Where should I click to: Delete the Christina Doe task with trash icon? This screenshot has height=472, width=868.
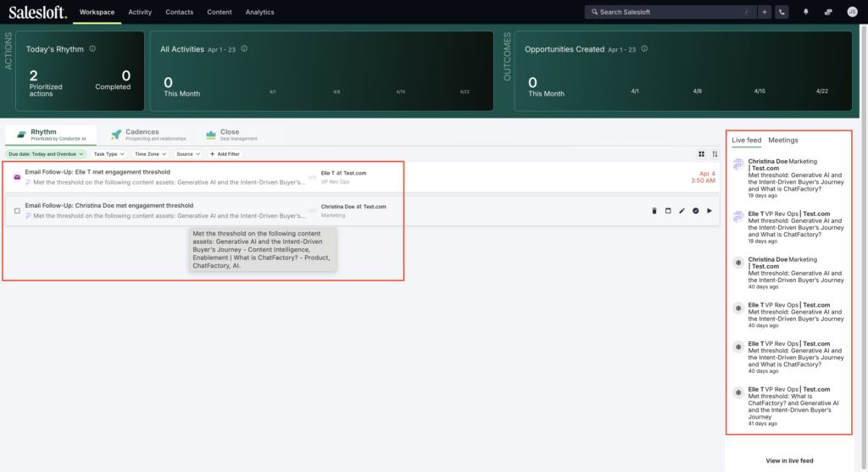654,211
